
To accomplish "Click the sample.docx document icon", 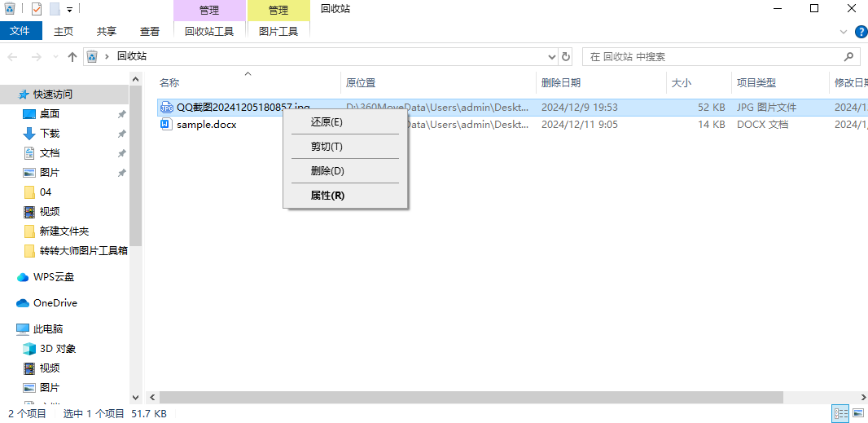I will [166, 124].
